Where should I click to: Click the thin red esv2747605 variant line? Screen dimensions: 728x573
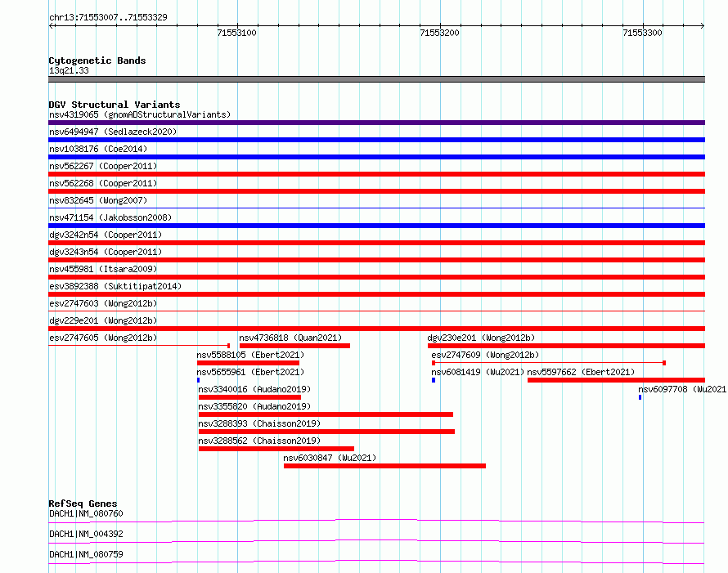click(139, 346)
